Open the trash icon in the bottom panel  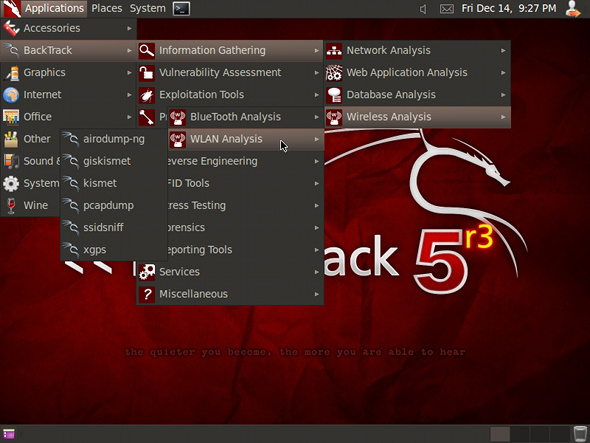580,434
